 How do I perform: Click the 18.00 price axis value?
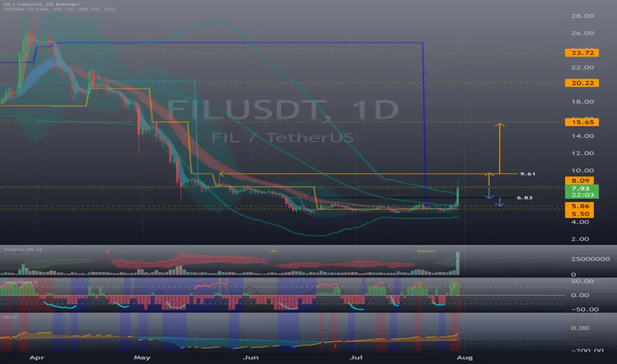click(583, 101)
